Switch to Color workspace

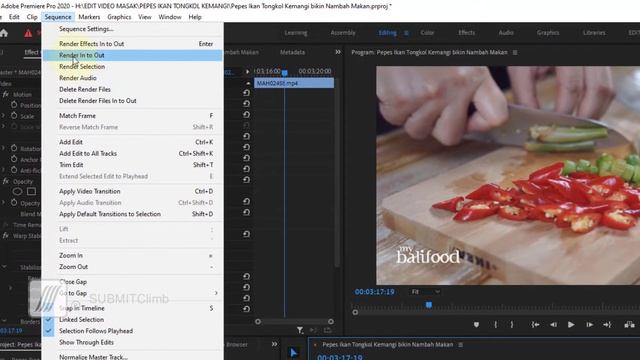tap(427, 33)
